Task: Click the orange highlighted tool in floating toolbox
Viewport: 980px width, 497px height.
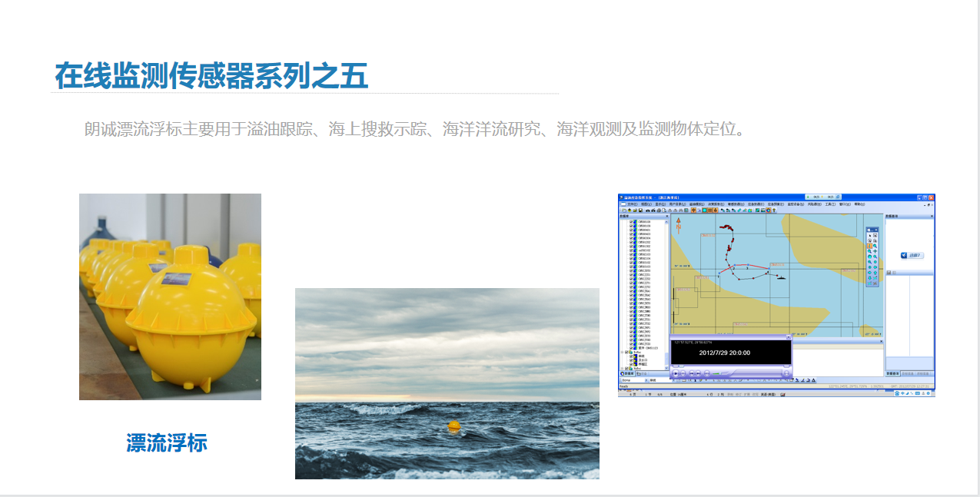Action: click(869, 246)
